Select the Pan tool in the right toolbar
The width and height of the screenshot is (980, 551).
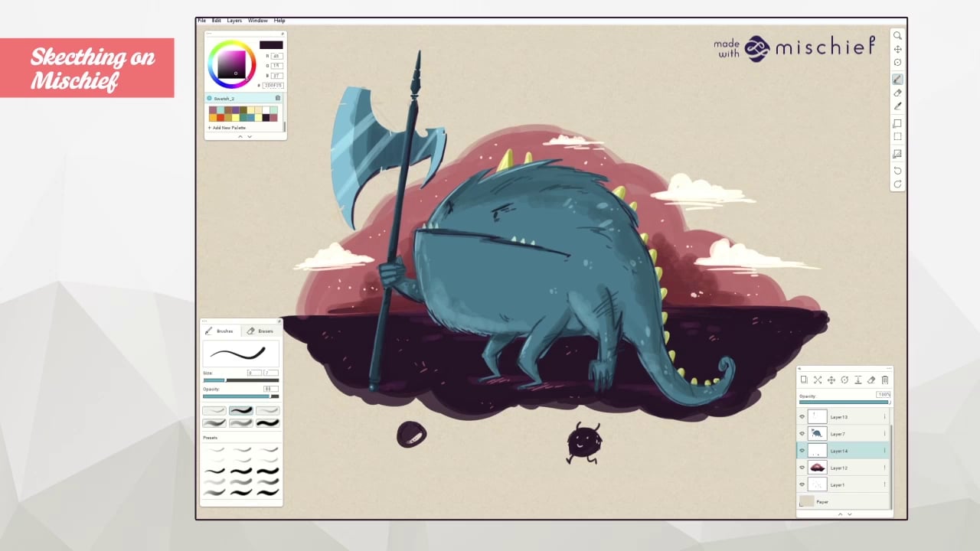coord(897,49)
